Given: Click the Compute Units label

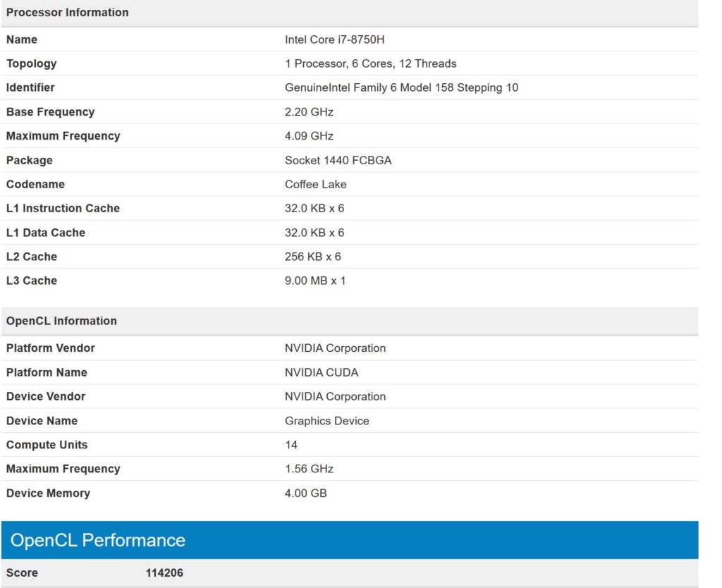Looking at the screenshot, I should (47, 445).
